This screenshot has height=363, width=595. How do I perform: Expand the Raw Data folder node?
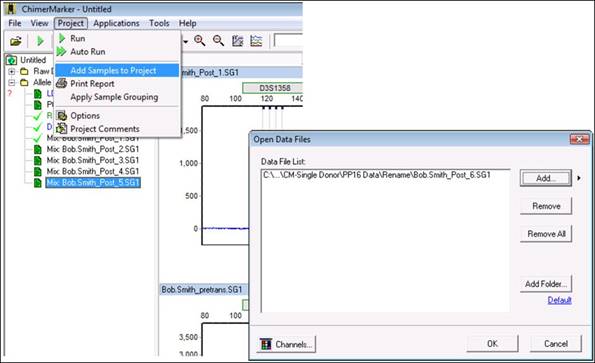click(x=12, y=71)
